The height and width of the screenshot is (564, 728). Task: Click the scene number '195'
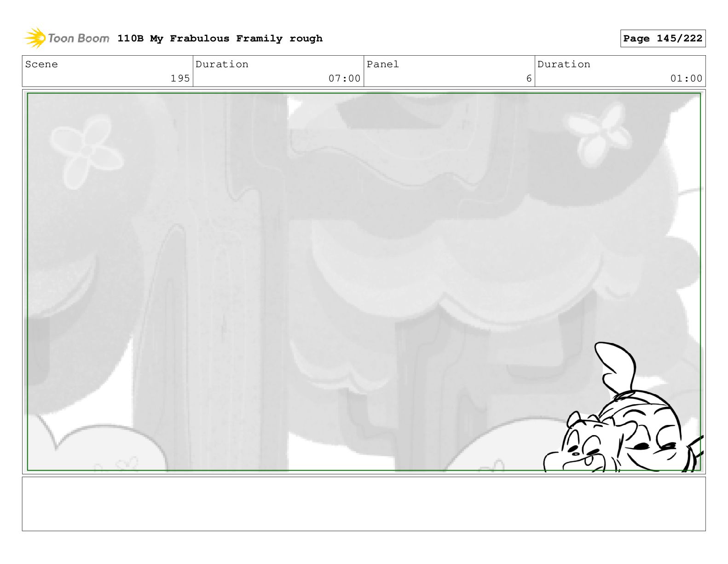point(180,79)
